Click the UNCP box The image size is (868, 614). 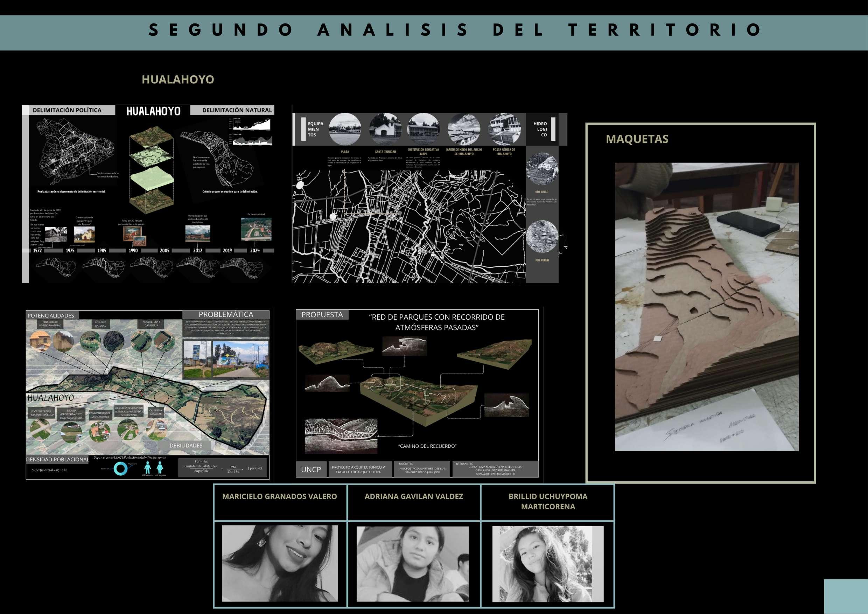pos(311,469)
